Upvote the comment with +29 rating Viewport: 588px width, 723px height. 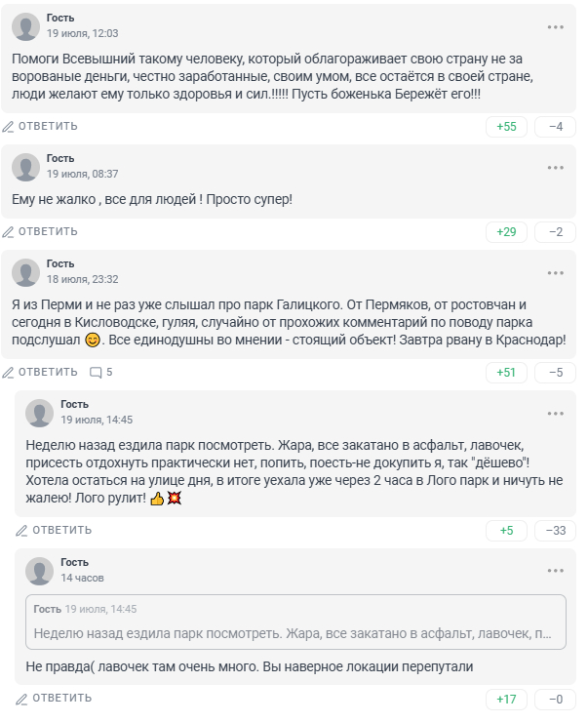506,232
